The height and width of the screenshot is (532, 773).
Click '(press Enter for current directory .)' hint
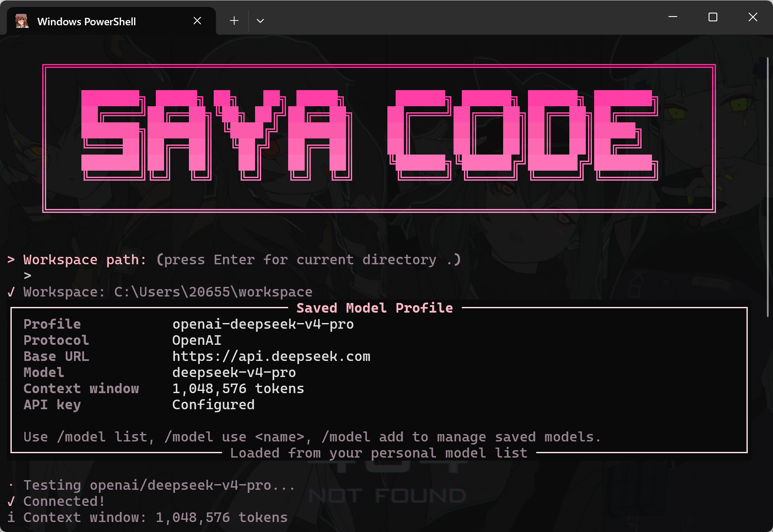[x=309, y=260]
